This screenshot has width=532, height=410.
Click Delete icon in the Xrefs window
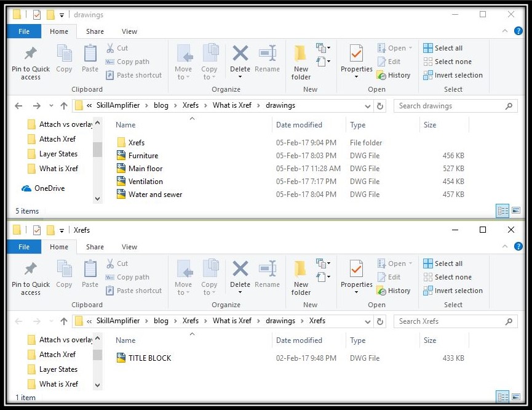pos(240,268)
